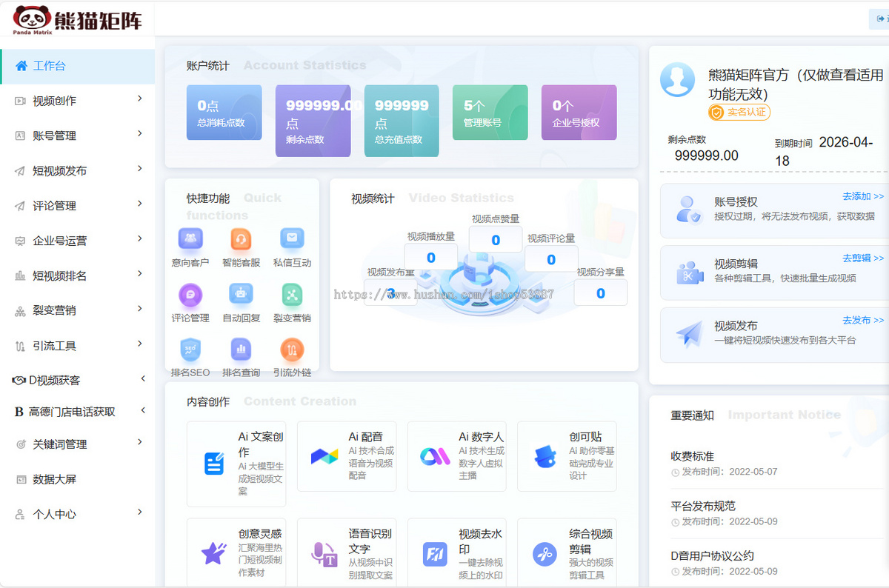Click the 视频评论量 value box
This screenshot has width=889, height=588.
coord(551,259)
